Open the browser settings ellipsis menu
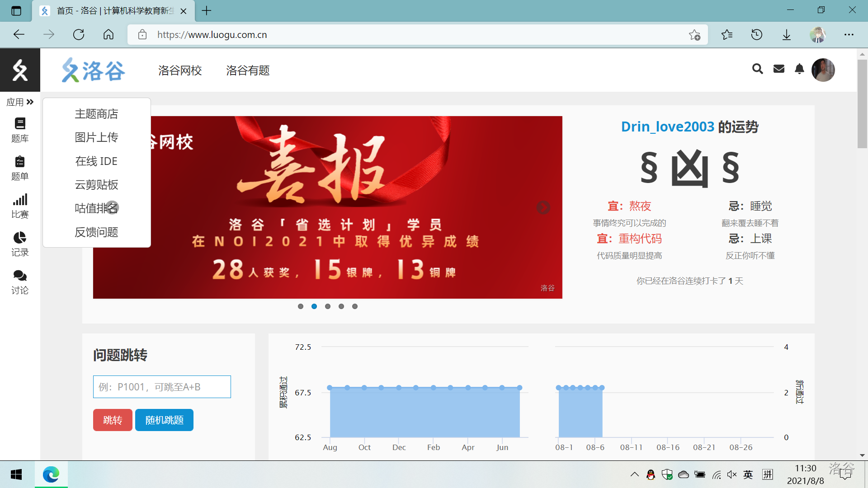 click(x=849, y=35)
